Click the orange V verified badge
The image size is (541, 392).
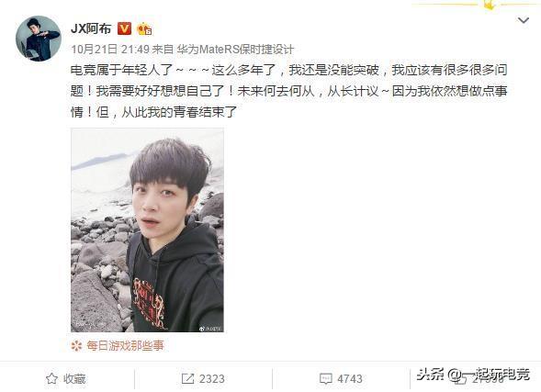point(124,28)
